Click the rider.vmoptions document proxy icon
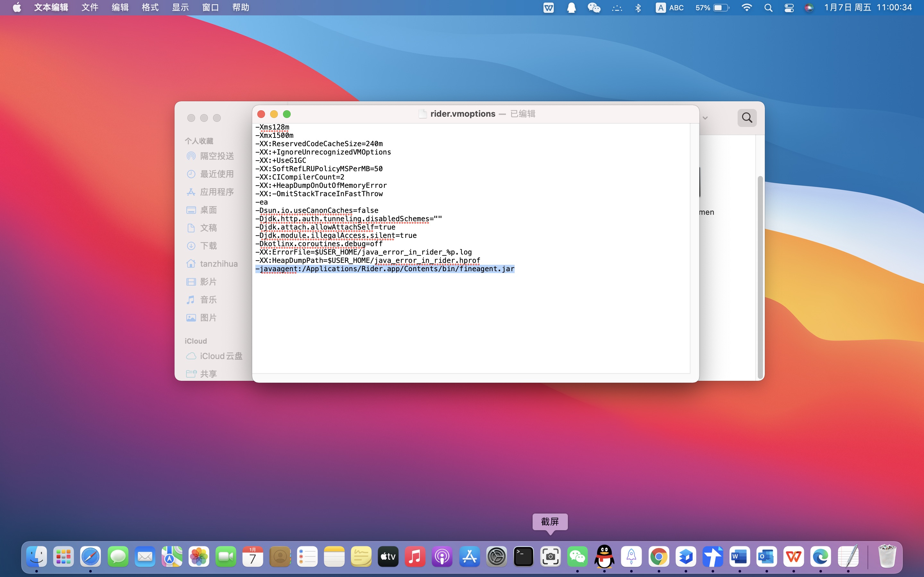 pos(422,114)
